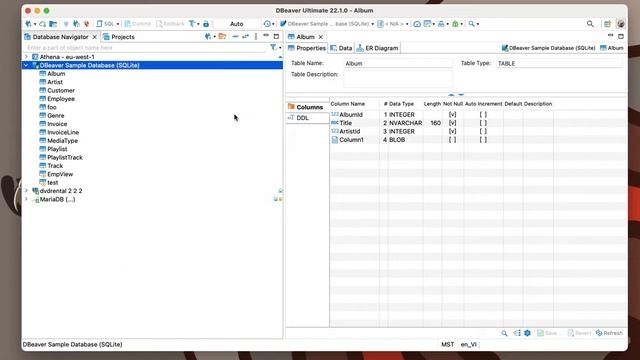The image size is (640, 360).
Task: Expand the MariaDB connection node
Action: (x=27, y=199)
